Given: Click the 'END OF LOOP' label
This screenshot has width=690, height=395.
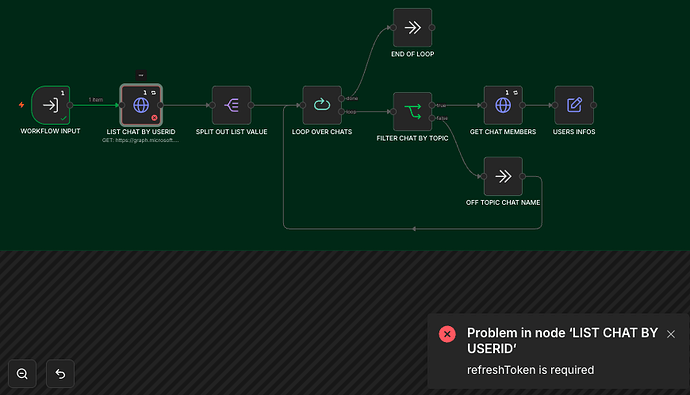Looking at the screenshot, I should click(413, 54).
